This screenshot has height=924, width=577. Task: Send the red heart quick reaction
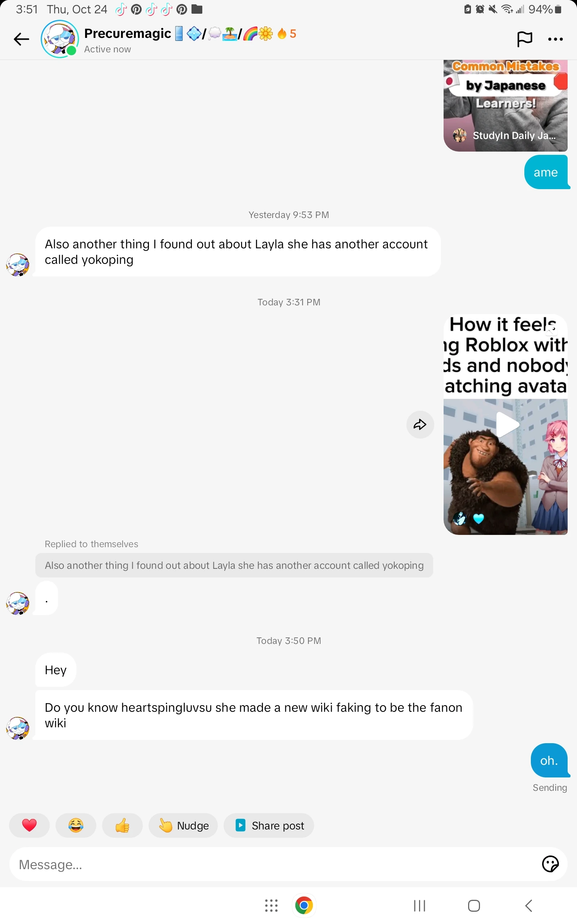[x=29, y=825]
